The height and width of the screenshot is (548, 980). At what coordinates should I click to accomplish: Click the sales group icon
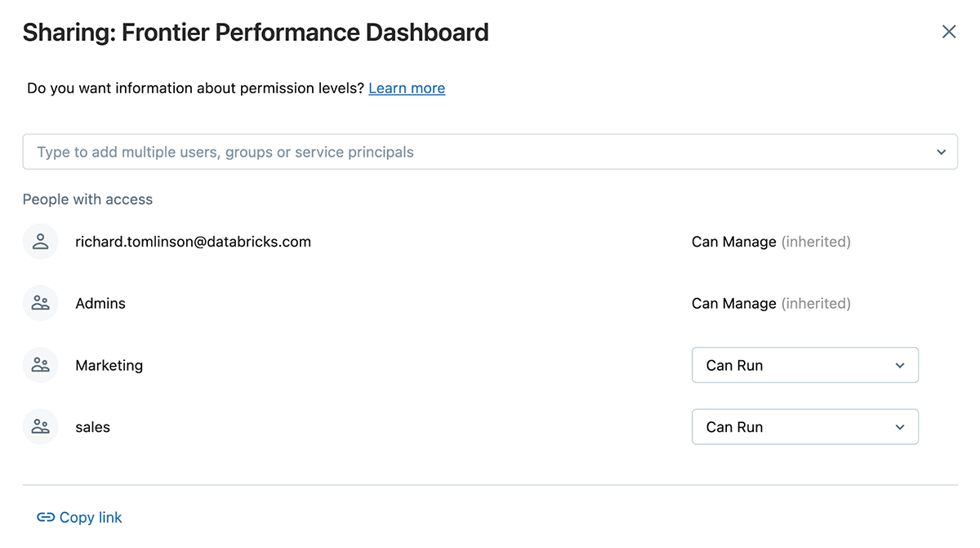pos(40,427)
